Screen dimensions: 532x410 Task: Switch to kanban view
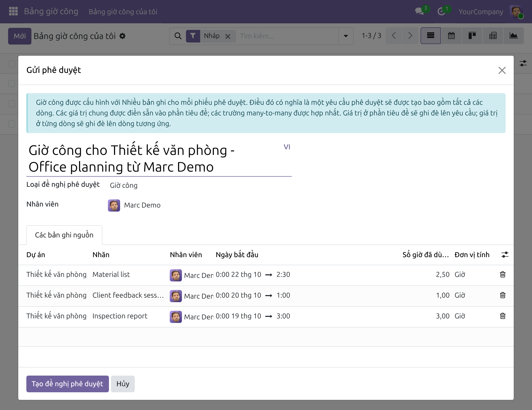point(472,36)
